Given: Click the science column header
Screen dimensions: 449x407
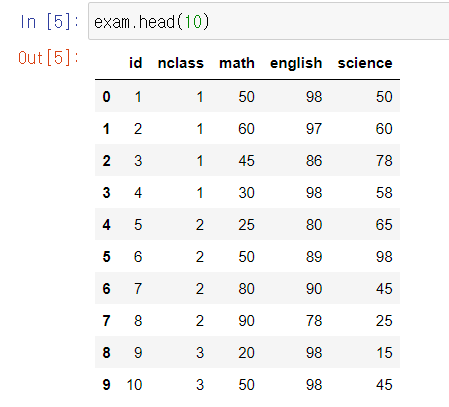Looking at the screenshot, I should click(x=365, y=63).
